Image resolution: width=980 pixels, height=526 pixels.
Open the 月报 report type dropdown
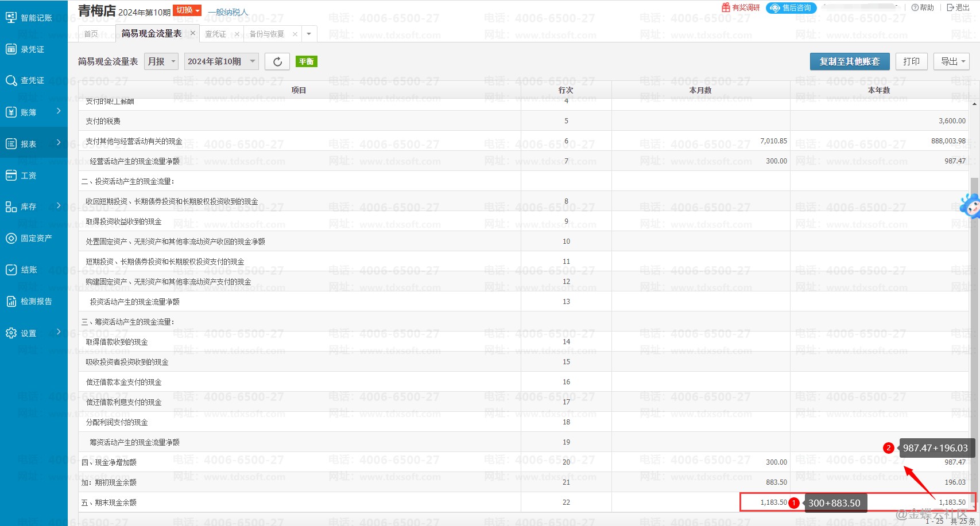point(161,61)
